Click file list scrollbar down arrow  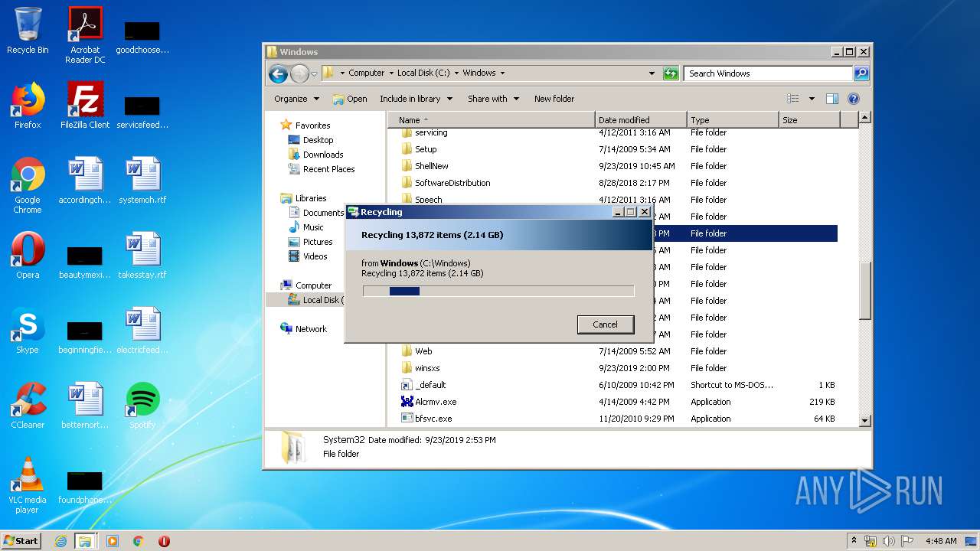(x=865, y=420)
